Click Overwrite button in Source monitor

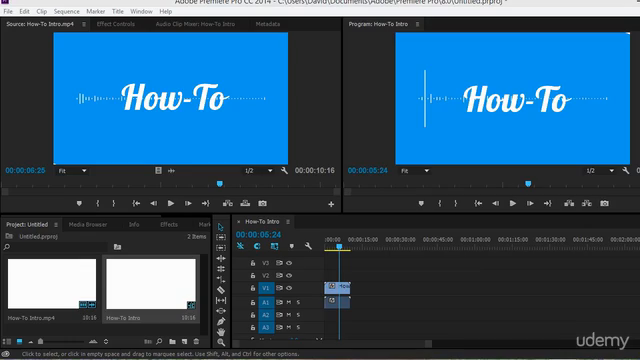pyautogui.click(x=245, y=203)
